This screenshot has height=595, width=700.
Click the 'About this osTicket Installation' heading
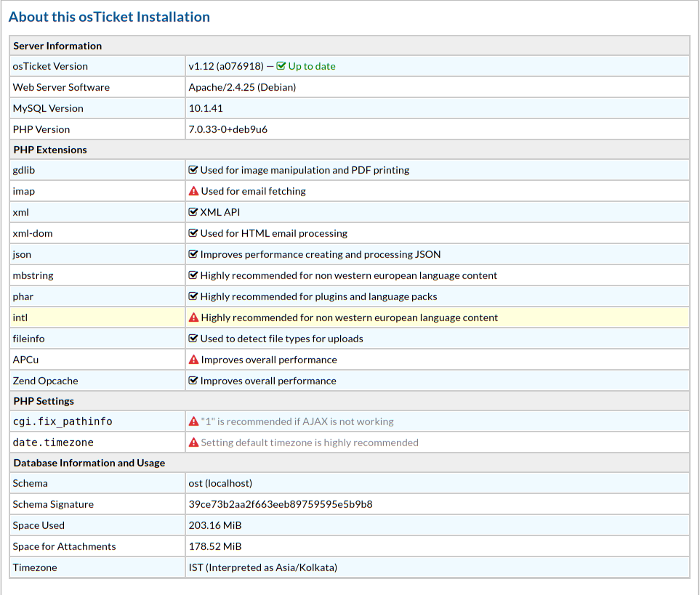109,17
